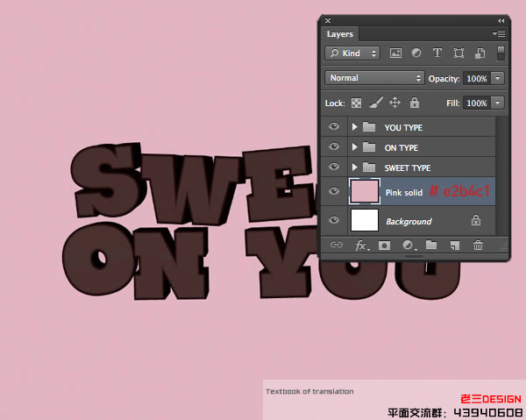Expand the SWEET TYPE group
The height and width of the screenshot is (420, 526).
click(355, 167)
